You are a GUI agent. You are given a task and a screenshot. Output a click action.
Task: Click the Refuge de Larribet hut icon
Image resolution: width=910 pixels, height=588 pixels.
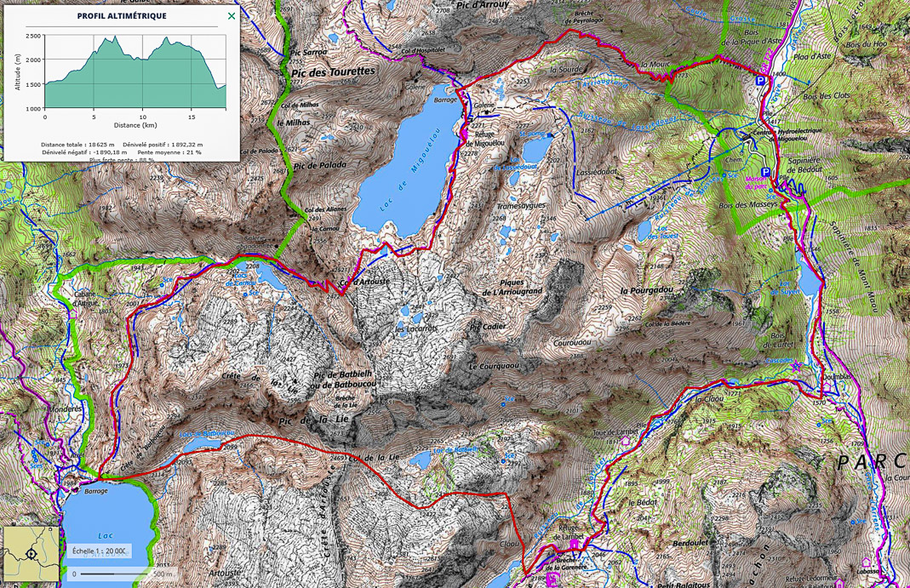point(575,545)
